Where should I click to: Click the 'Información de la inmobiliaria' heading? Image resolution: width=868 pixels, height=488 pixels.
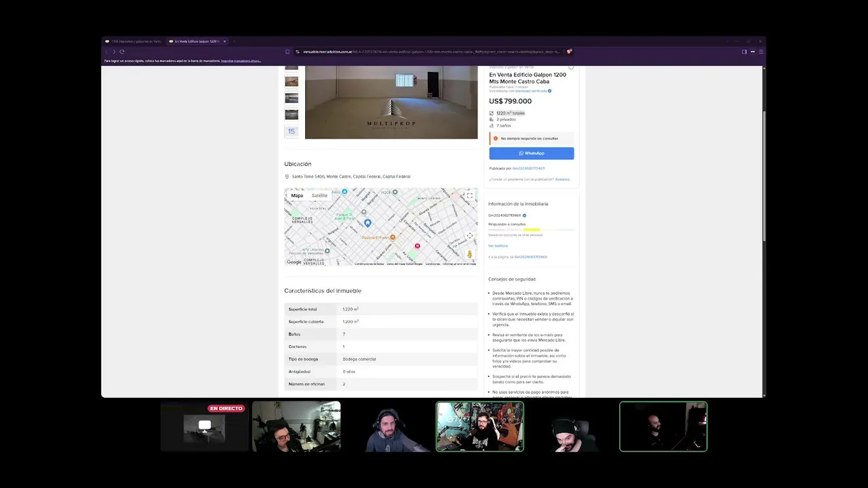coord(518,204)
